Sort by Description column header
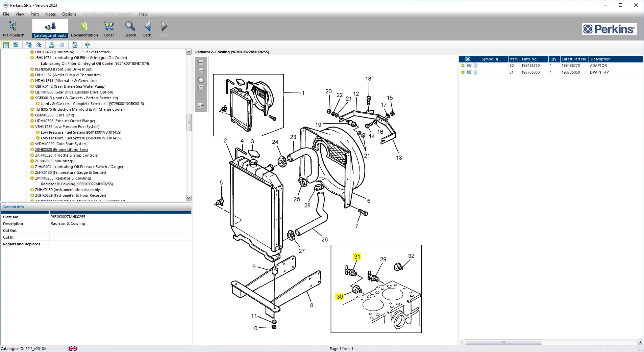644x352 pixels. click(x=616, y=59)
